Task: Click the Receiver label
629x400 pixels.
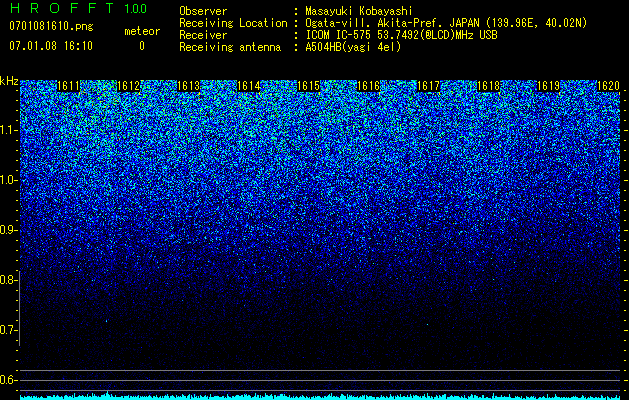Action: click(203, 35)
